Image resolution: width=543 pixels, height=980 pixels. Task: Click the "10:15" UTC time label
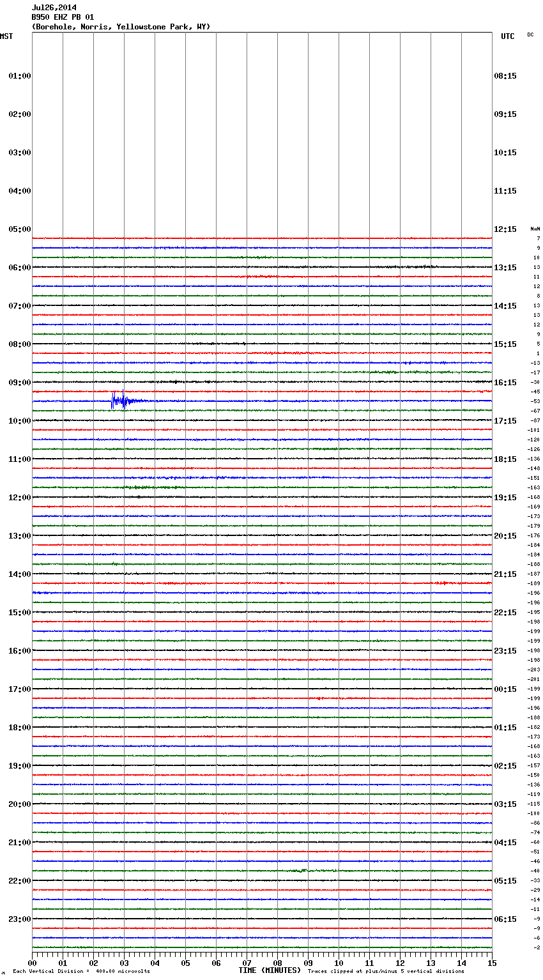click(x=505, y=153)
